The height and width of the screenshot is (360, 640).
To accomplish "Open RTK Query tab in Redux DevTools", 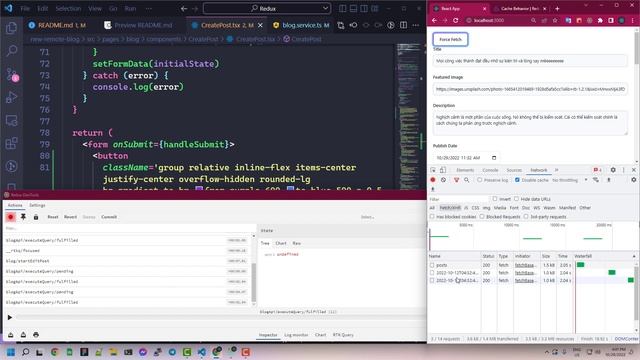I will pyautogui.click(x=343, y=335).
